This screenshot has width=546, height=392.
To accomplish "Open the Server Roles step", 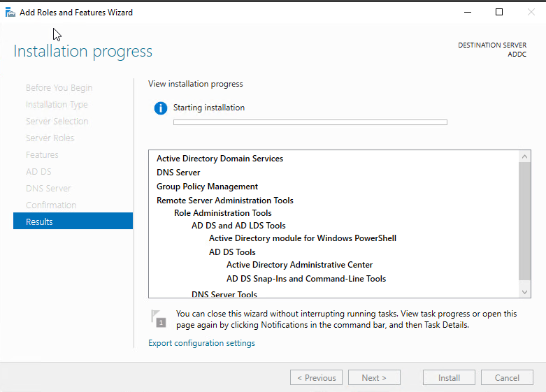I will click(x=50, y=138).
